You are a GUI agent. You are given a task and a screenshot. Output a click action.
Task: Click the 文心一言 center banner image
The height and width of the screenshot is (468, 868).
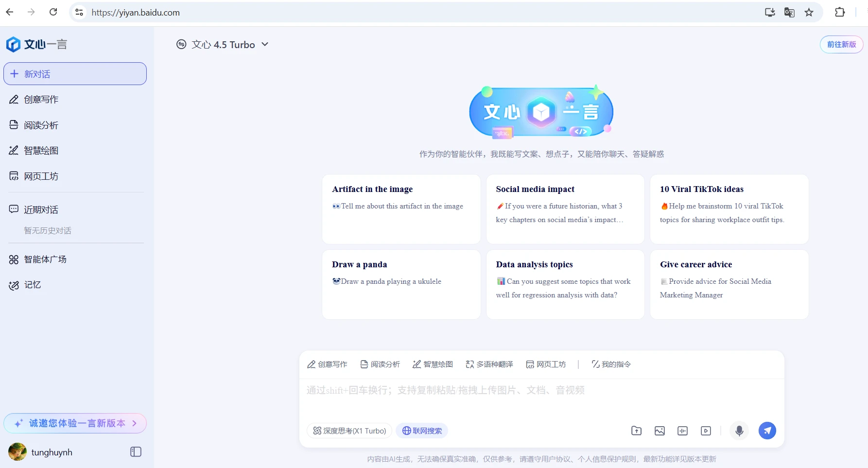[541, 111]
